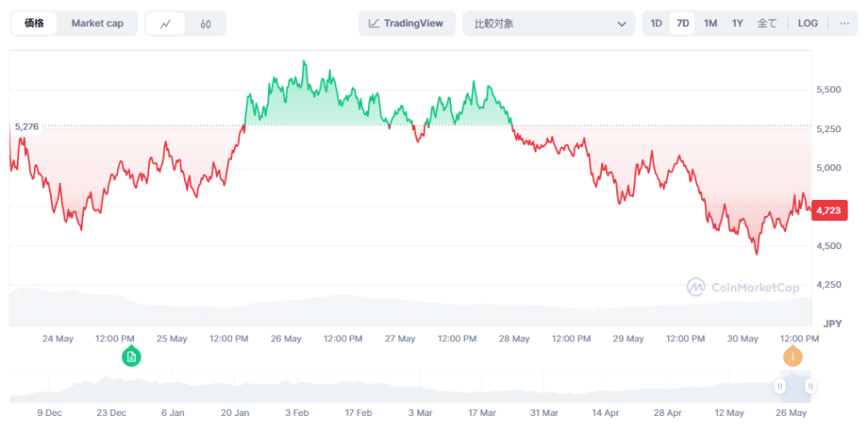Click the CoinMarketCap watermark logo
The width and height of the screenshot is (868, 432).
tap(743, 288)
